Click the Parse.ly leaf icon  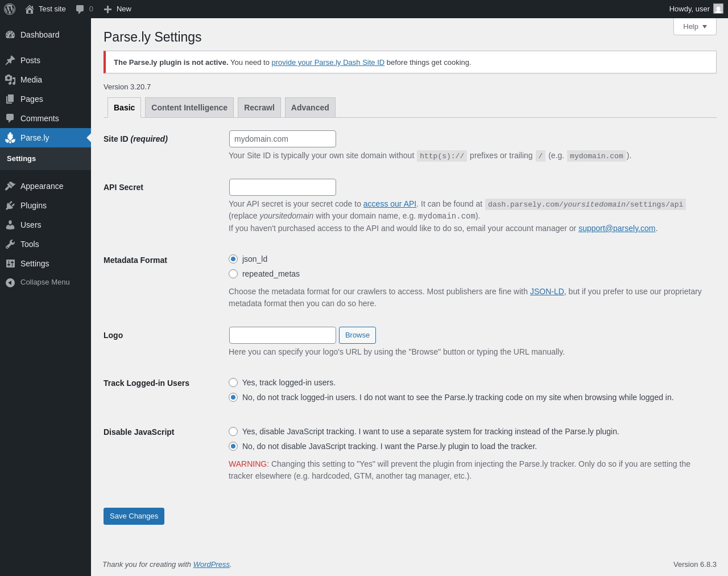(x=10, y=138)
